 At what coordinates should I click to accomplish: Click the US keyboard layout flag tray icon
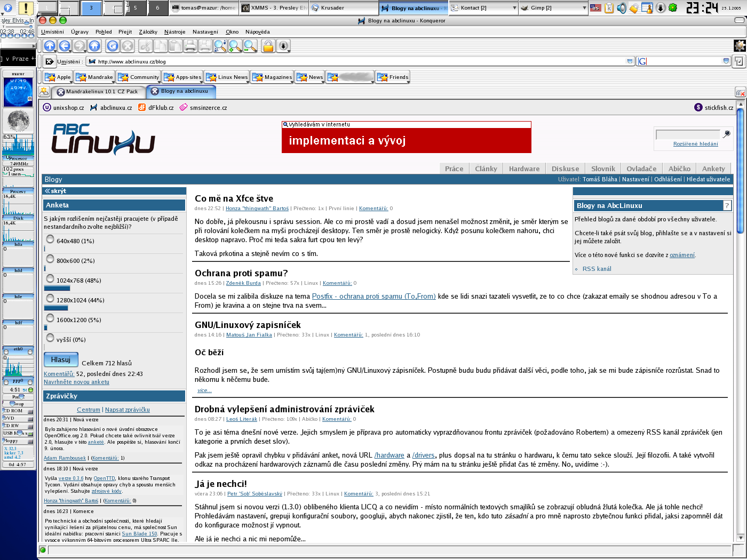[x=596, y=8]
